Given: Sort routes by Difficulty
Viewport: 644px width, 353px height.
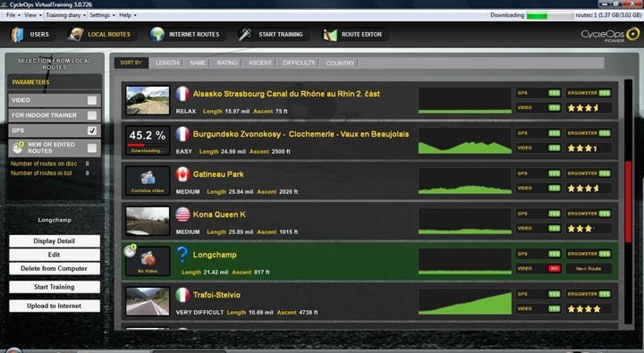Looking at the screenshot, I should (299, 63).
